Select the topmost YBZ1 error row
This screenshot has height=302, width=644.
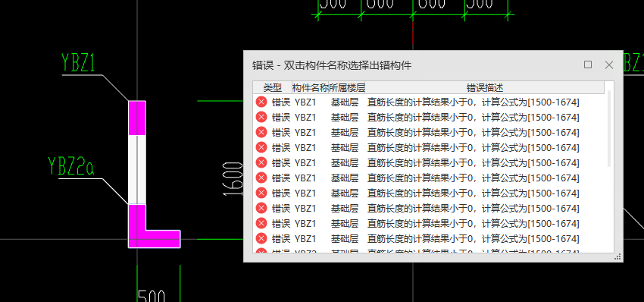pos(429,102)
